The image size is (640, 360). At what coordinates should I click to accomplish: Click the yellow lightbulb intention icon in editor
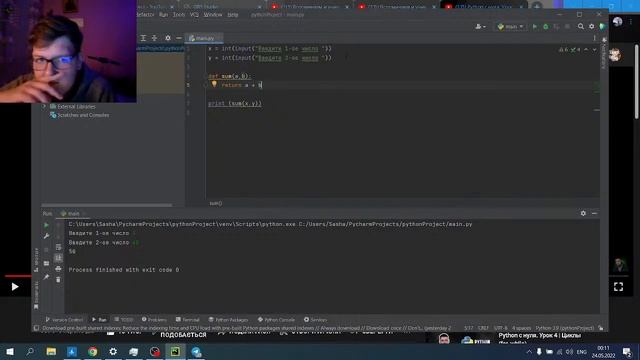214,84
